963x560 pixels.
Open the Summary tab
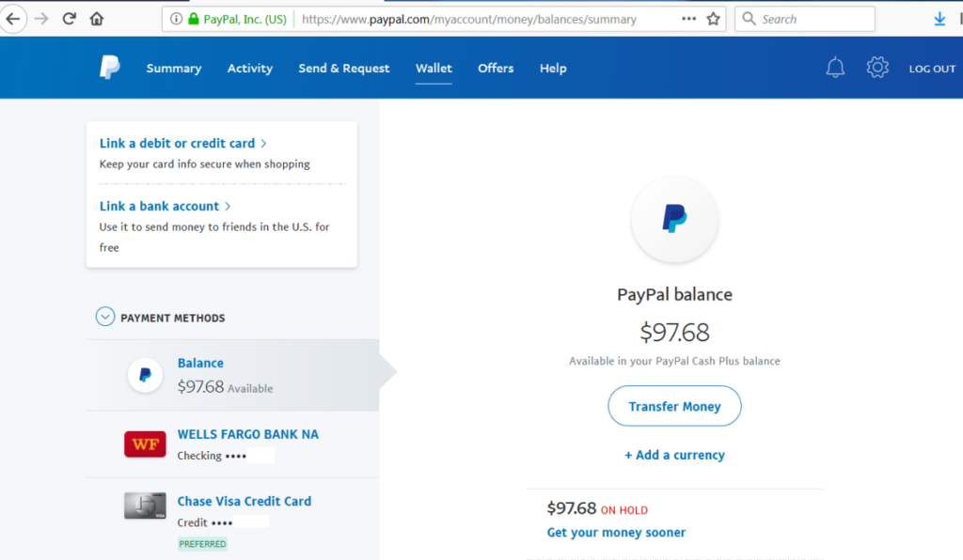(x=174, y=68)
